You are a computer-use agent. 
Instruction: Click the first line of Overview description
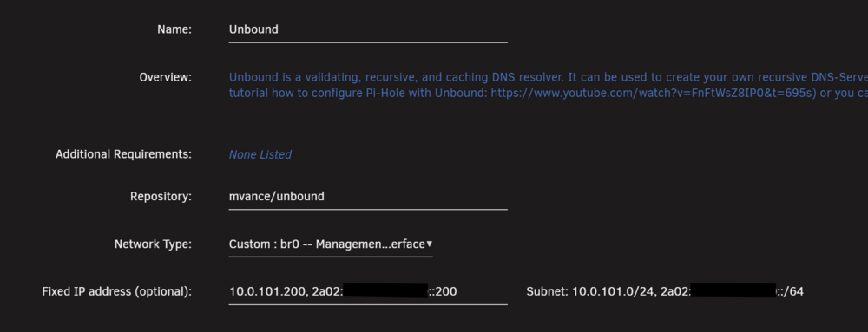coord(548,77)
